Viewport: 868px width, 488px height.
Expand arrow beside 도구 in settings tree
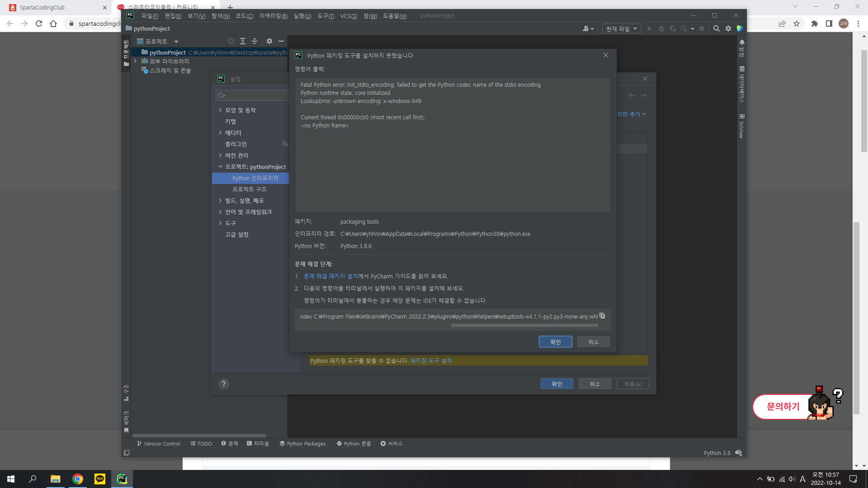click(x=220, y=223)
